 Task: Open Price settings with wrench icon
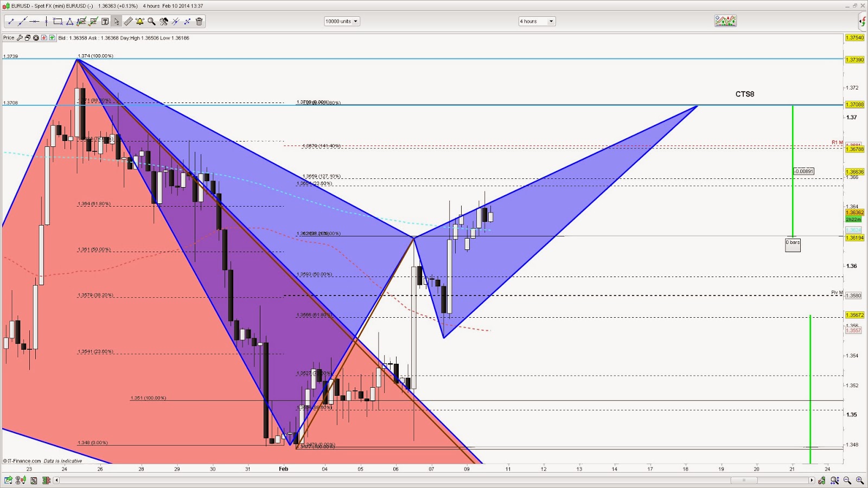click(20, 38)
